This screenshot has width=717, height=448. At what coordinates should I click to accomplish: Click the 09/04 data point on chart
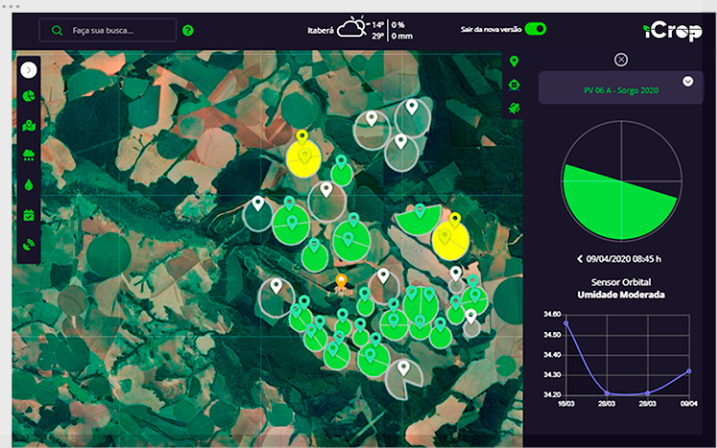(x=689, y=371)
